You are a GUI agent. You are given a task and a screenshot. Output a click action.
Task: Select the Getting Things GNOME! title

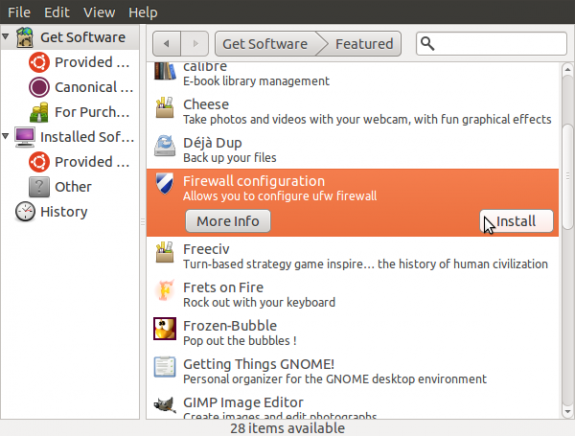[x=259, y=364]
